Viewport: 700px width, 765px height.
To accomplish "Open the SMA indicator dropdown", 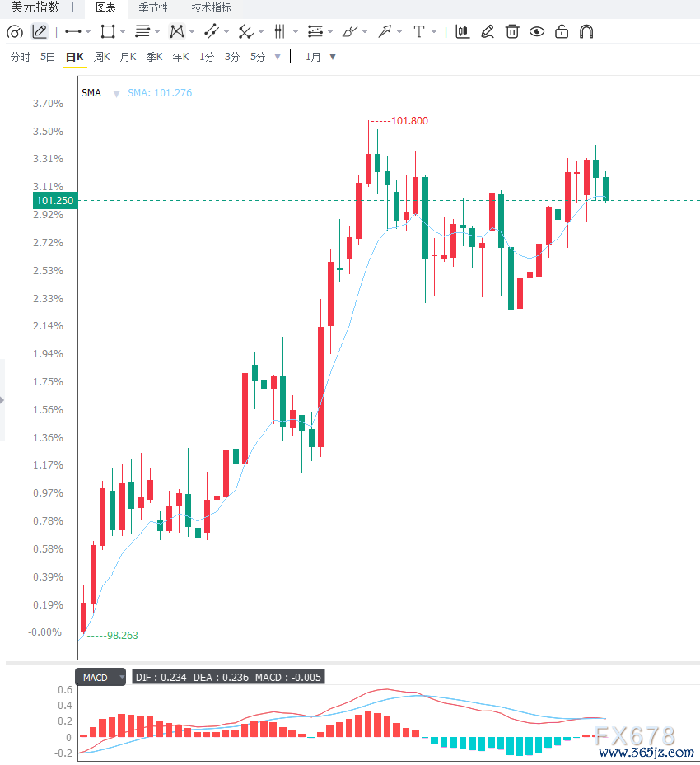I will [x=117, y=94].
